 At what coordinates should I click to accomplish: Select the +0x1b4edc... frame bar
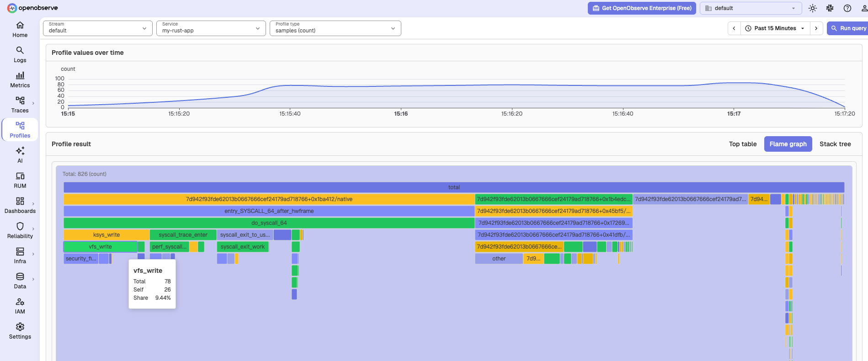point(554,199)
